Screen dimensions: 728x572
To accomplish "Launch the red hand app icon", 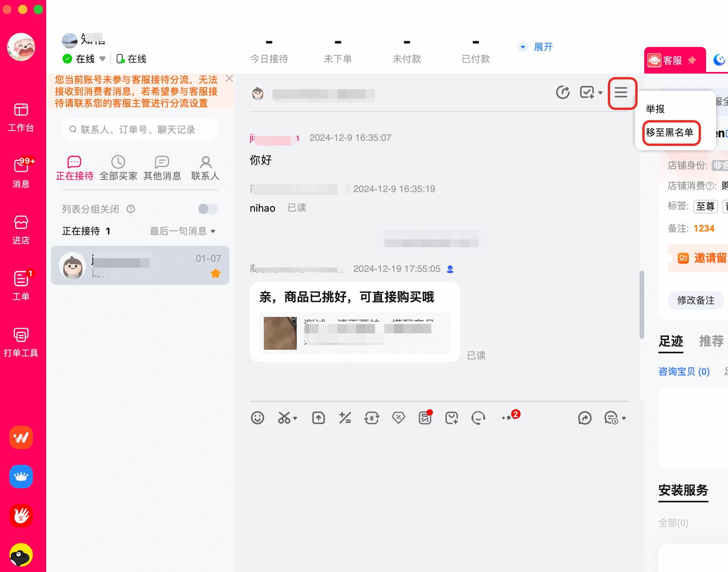I will [21, 516].
